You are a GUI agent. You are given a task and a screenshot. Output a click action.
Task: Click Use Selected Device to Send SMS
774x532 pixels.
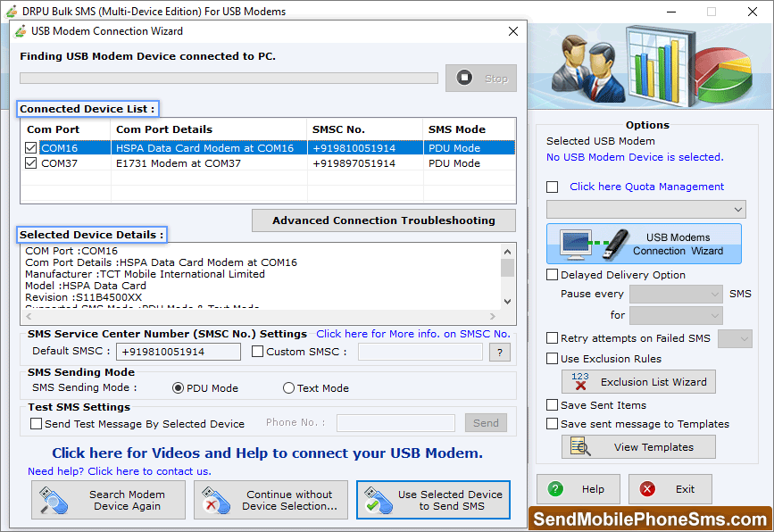pyautogui.click(x=433, y=500)
